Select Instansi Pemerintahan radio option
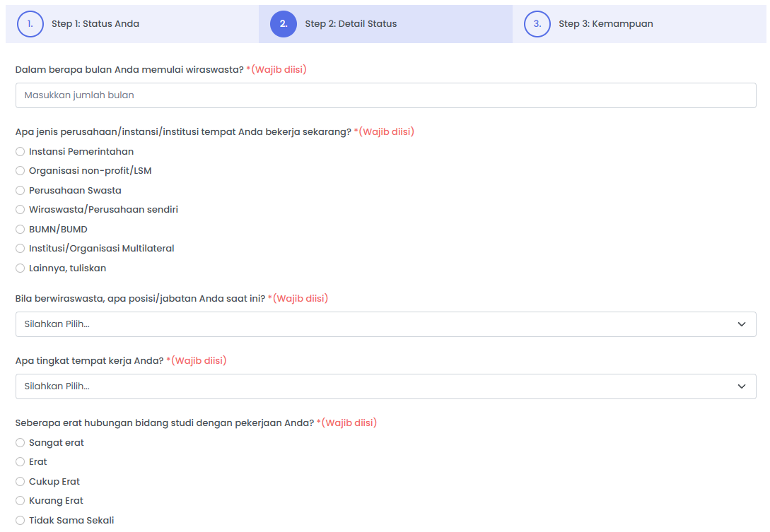The width and height of the screenshot is (770, 532). (21, 152)
